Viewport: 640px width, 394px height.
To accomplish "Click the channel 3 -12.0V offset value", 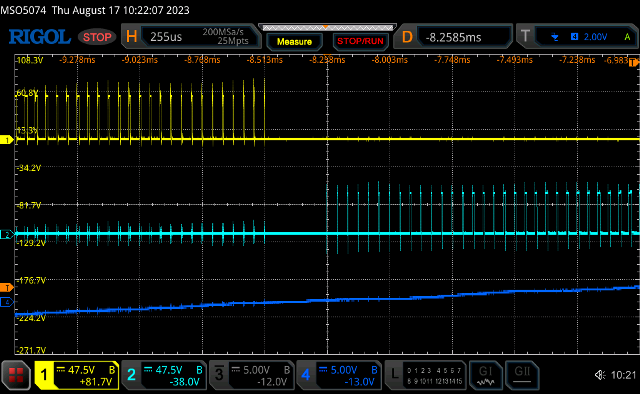I will 272,382.
